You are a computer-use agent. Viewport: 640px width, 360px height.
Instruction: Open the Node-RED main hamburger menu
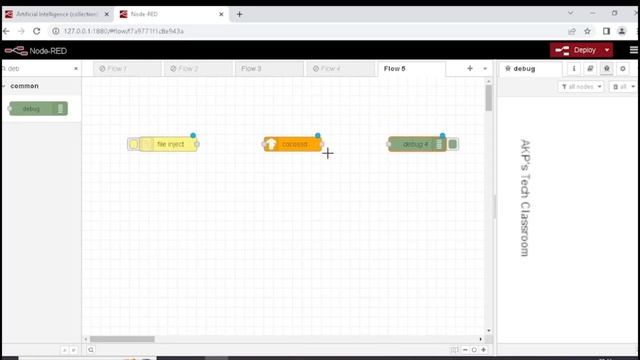pyautogui.click(x=633, y=50)
